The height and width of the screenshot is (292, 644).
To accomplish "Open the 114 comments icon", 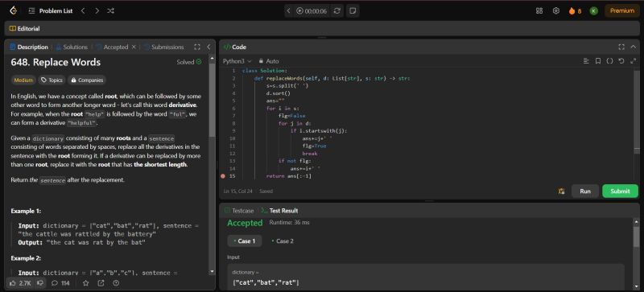I will coord(60,283).
